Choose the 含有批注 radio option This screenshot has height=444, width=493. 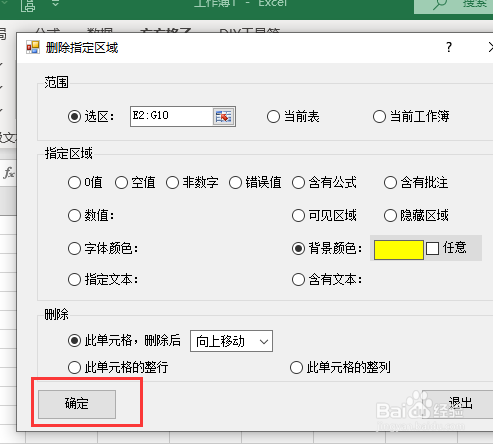coord(390,183)
